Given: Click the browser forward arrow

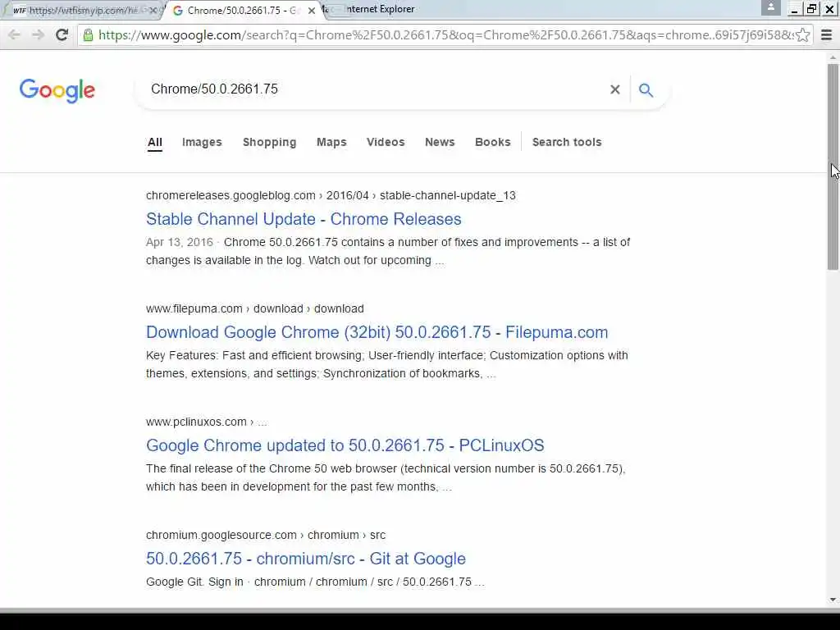Looking at the screenshot, I should 38,34.
